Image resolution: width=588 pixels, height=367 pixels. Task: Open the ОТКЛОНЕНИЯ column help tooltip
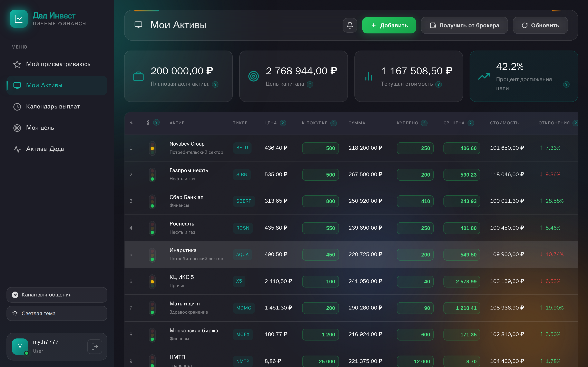(575, 123)
